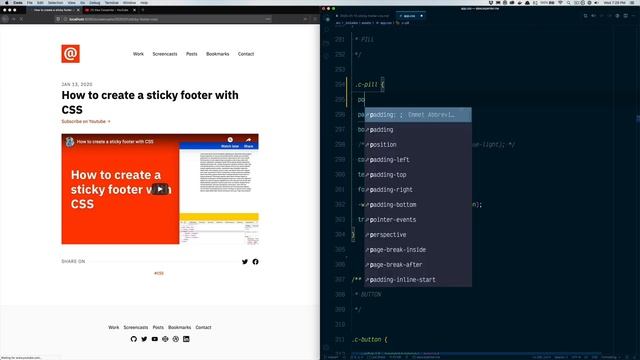Open the Debug menu

point(95,3)
